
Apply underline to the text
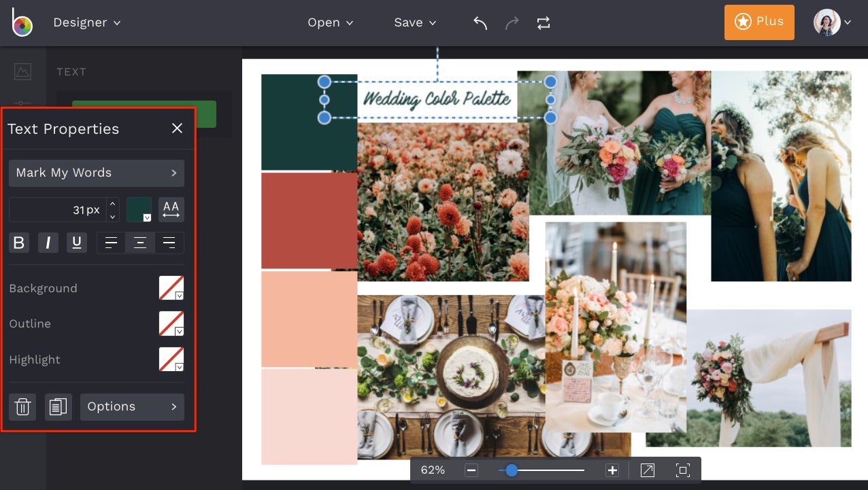[77, 243]
